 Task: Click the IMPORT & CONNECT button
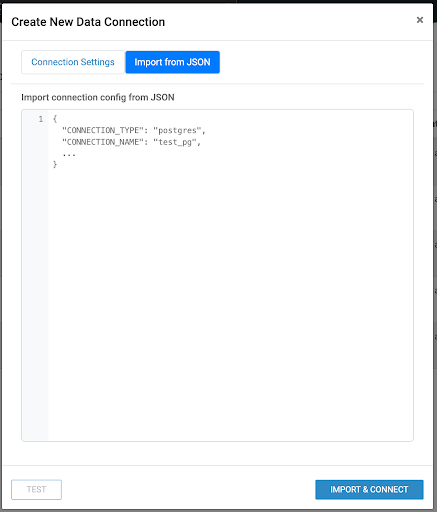[369, 489]
